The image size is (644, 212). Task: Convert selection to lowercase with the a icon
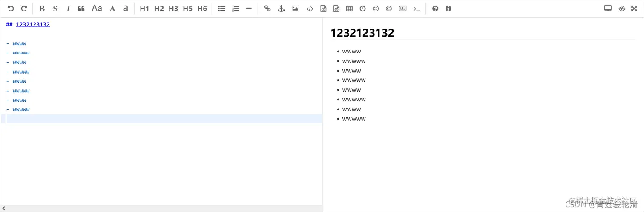126,9
